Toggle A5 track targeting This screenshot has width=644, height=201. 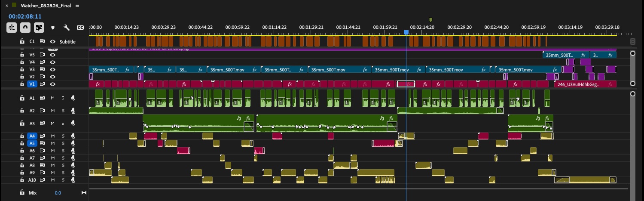pyautogui.click(x=32, y=143)
